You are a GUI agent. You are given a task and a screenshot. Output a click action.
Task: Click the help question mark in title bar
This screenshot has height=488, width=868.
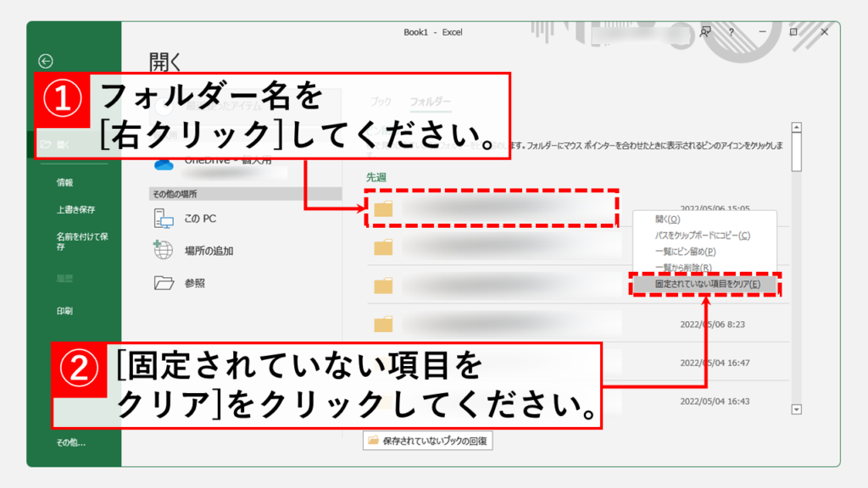click(x=732, y=32)
